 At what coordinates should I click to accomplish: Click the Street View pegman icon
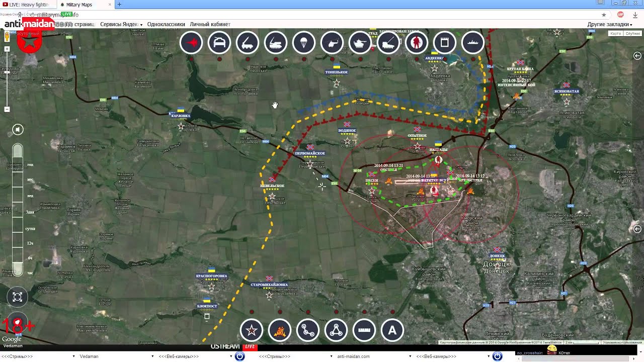pos(7,36)
